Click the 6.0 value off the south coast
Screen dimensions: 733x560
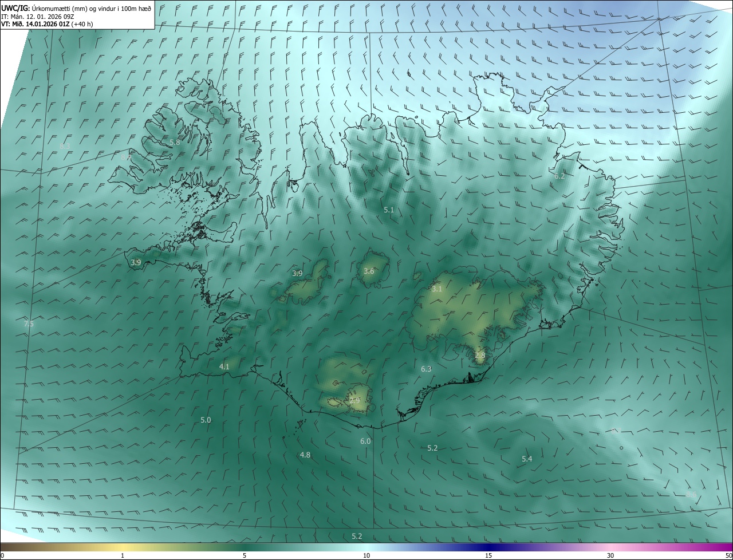click(x=365, y=441)
